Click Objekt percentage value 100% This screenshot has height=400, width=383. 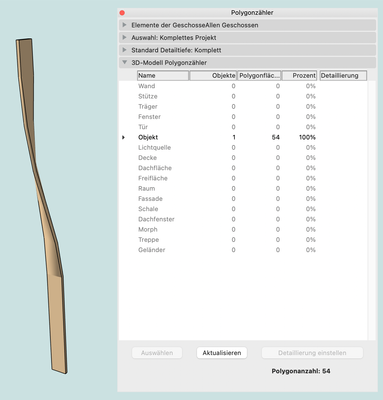tap(307, 137)
